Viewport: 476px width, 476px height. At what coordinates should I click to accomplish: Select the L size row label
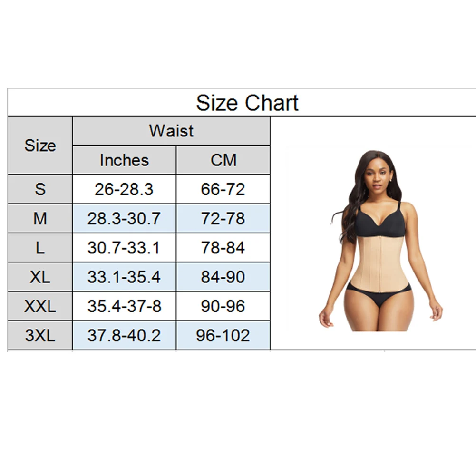click(40, 248)
